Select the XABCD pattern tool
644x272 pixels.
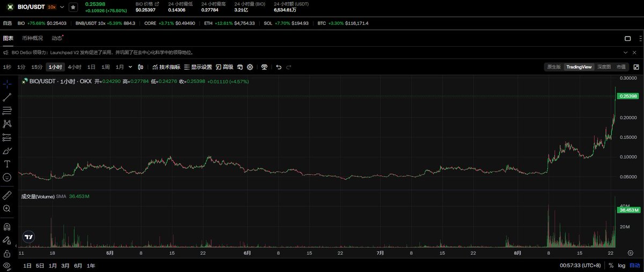tap(7, 124)
